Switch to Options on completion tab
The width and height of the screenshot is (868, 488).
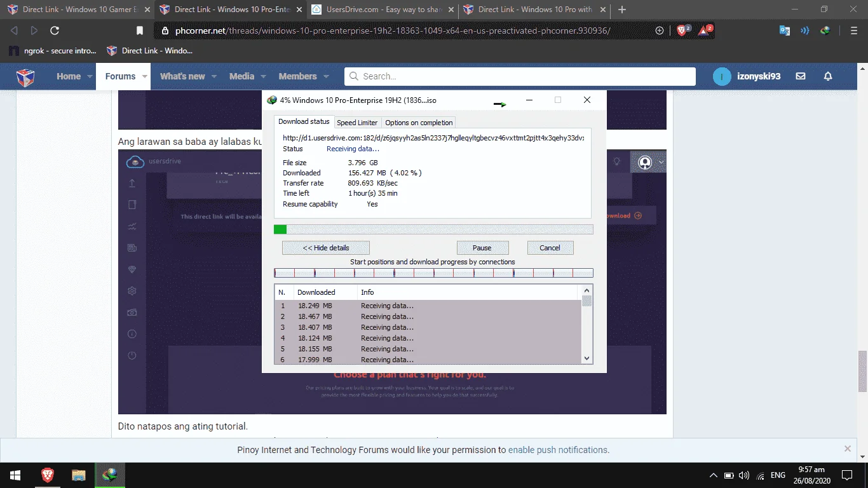pos(419,123)
